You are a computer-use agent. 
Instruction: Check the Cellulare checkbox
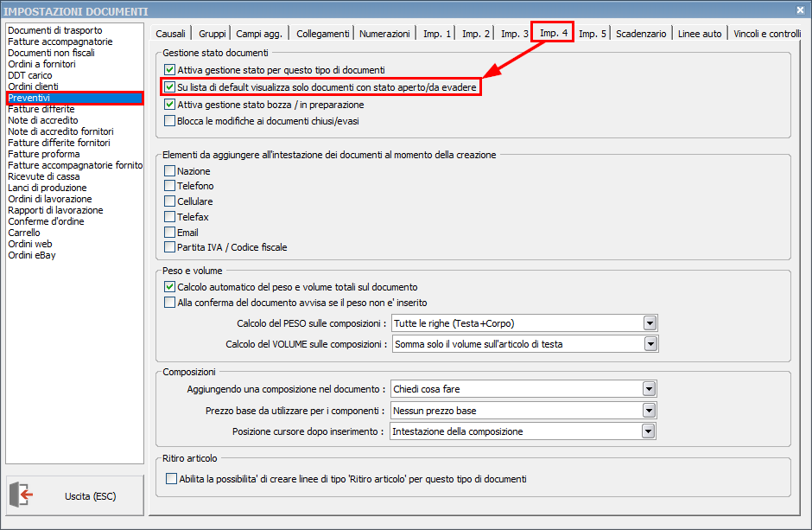169,201
